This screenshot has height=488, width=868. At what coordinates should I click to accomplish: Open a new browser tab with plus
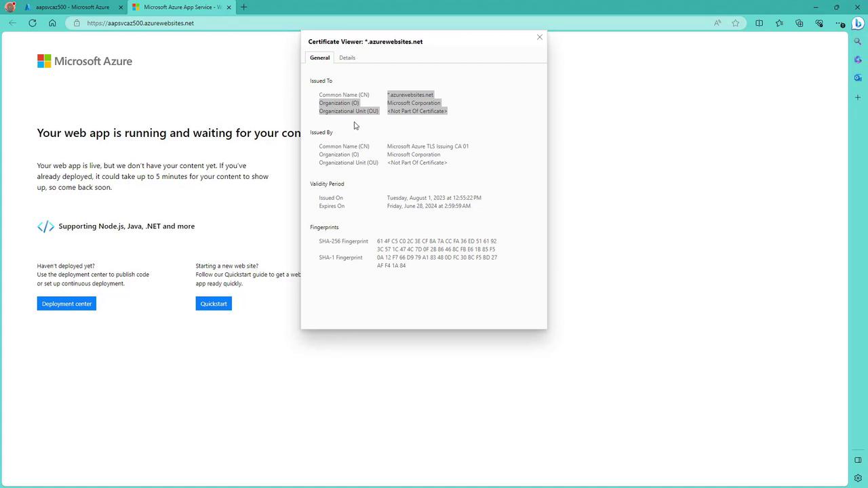(243, 7)
